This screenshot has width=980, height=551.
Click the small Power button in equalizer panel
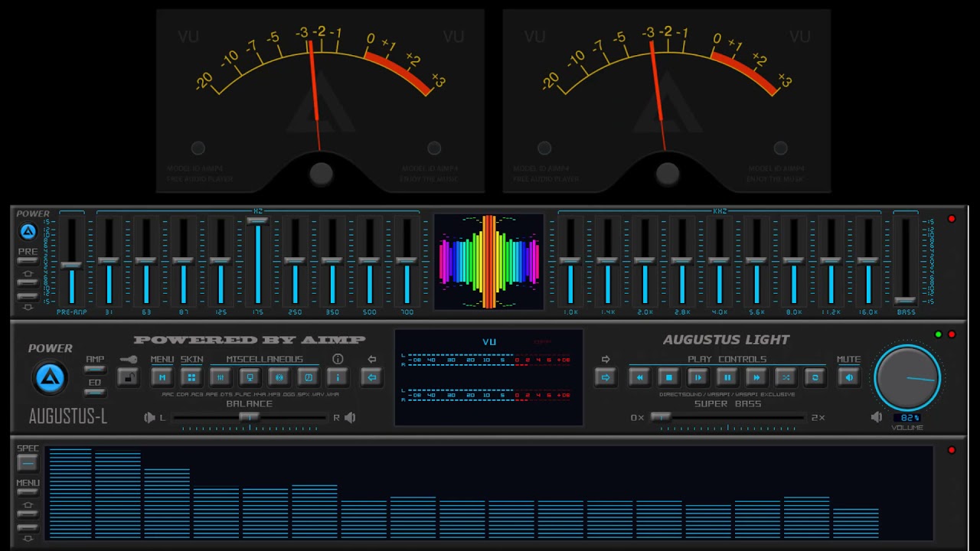click(x=28, y=231)
